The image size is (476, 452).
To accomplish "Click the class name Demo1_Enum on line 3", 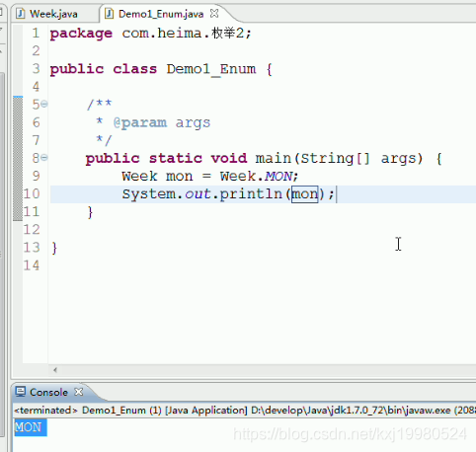I will click(x=211, y=69).
